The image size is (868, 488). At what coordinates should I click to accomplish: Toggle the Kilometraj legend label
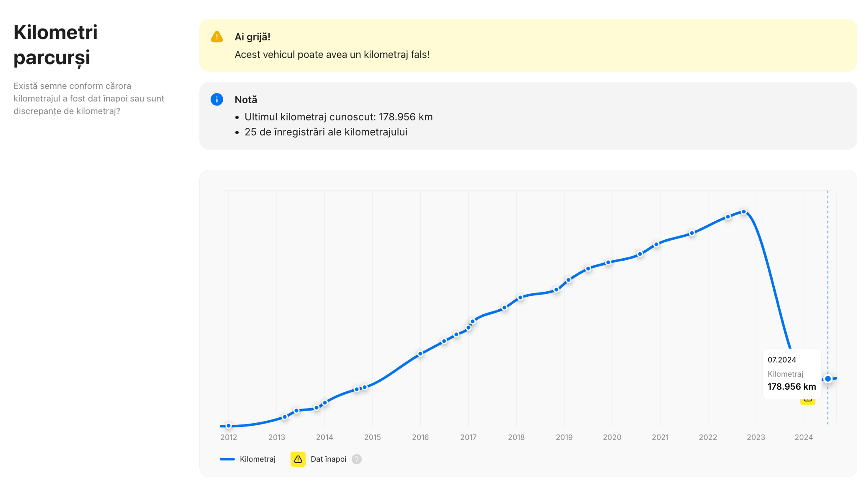click(257, 459)
